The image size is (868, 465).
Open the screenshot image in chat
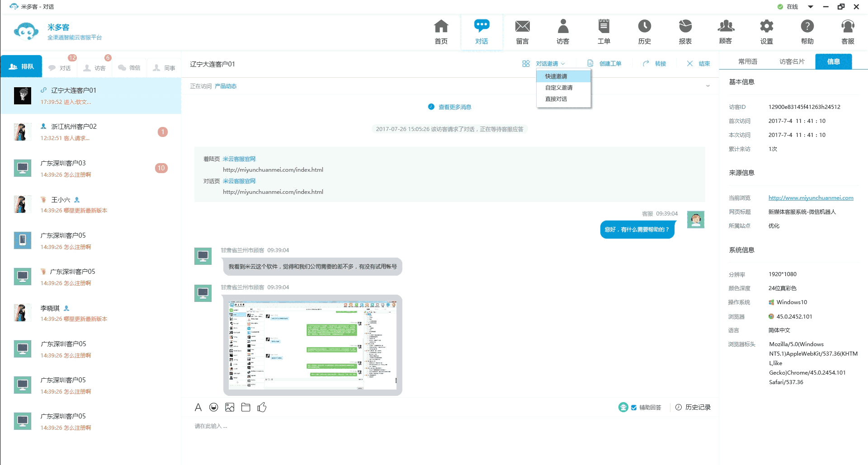pyautogui.click(x=312, y=345)
